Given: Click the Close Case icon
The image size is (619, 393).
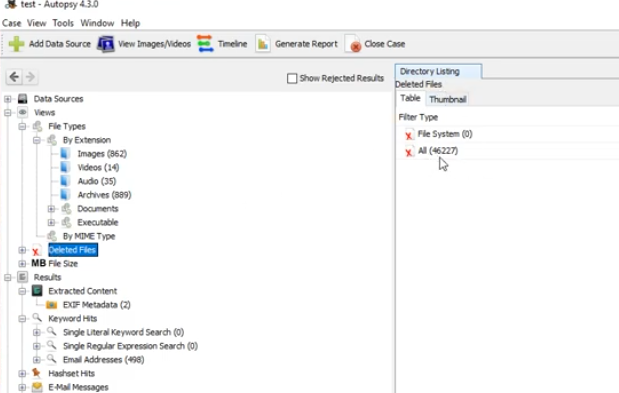Looking at the screenshot, I should click(x=353, y=44).
